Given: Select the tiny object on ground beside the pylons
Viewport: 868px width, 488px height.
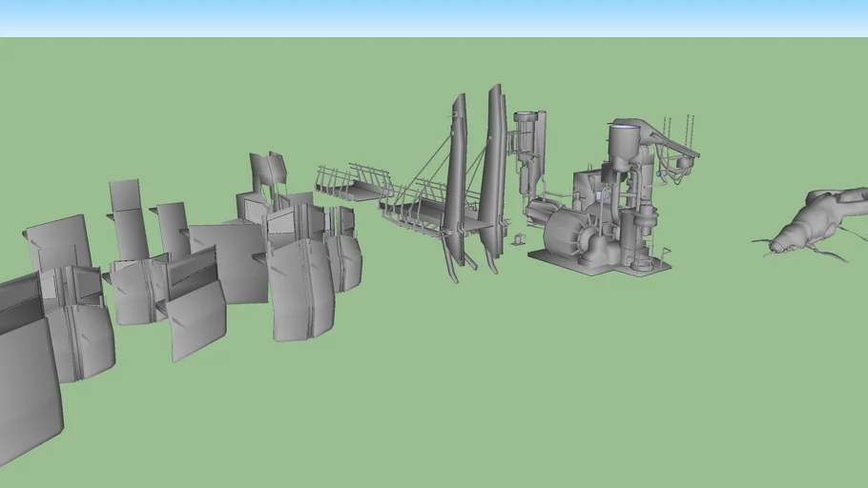Looking at the screenshot, I should click(518, 239).
